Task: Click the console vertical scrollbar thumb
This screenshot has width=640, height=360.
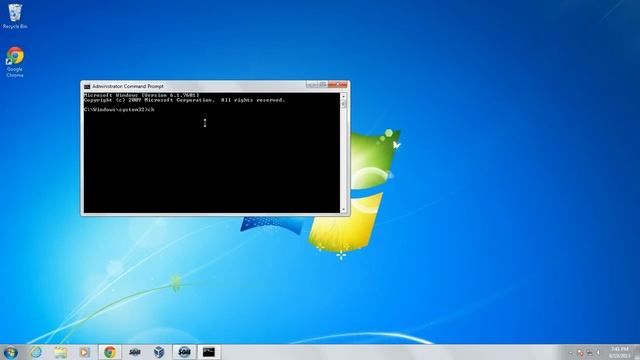Action: 343,104
